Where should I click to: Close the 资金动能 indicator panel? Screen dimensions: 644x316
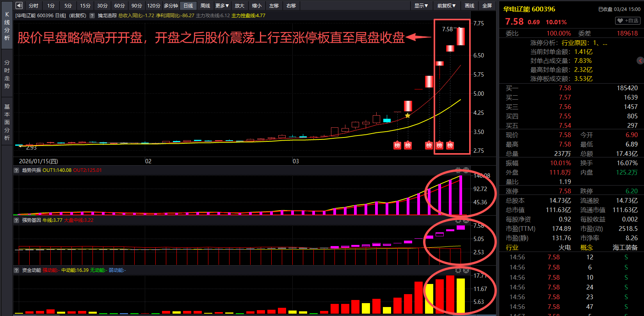click(x=466, y=270)
